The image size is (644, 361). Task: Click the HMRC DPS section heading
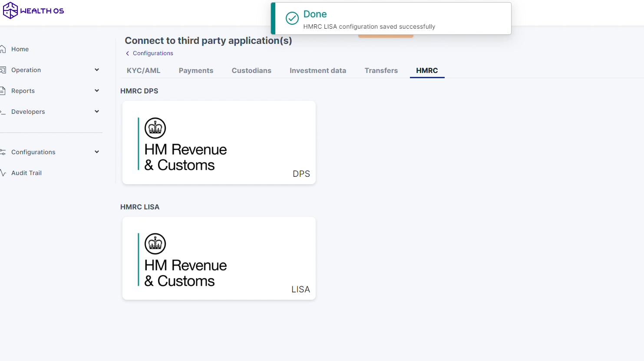click(x=139, y=91)
